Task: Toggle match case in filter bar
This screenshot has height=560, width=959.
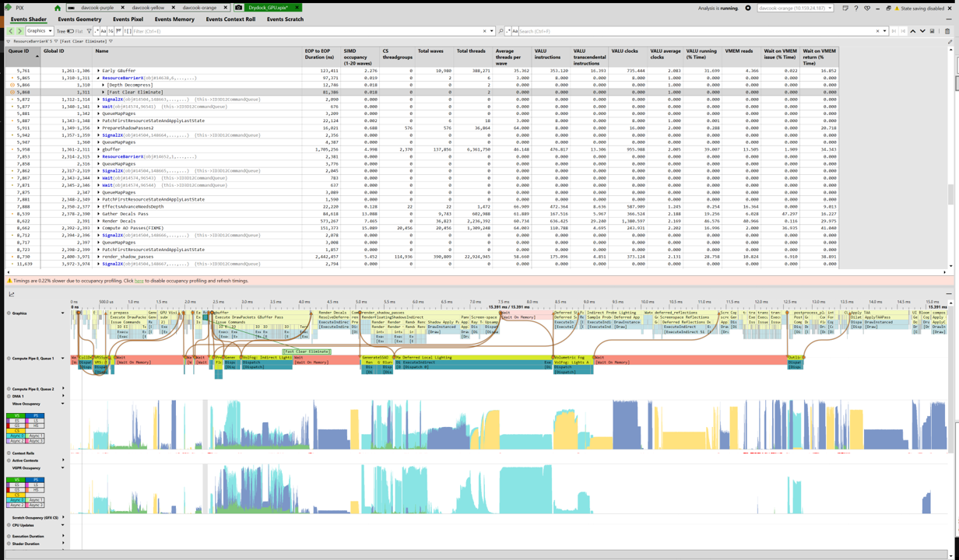Action: [104, 31]
